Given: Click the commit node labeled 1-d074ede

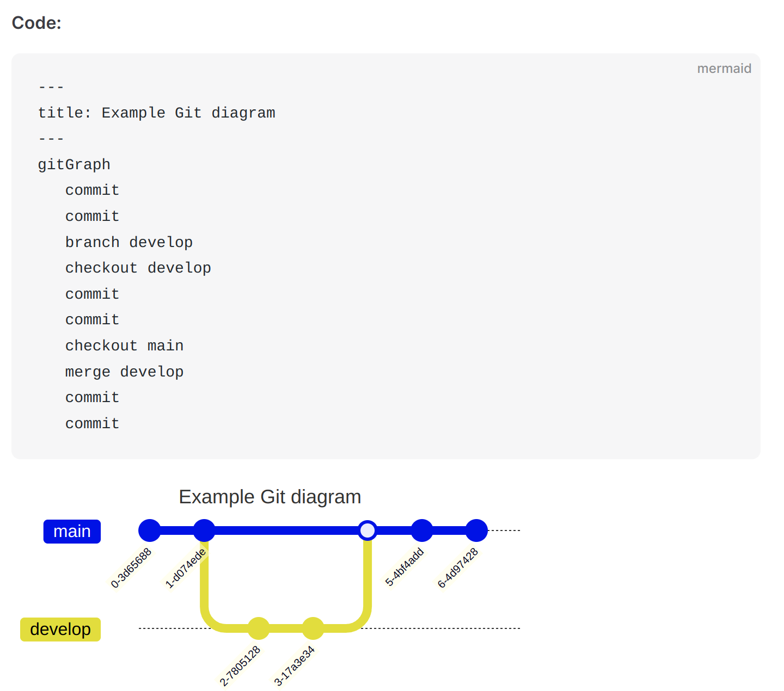Looking at the screenshot, I should click(x=204, y=530).
